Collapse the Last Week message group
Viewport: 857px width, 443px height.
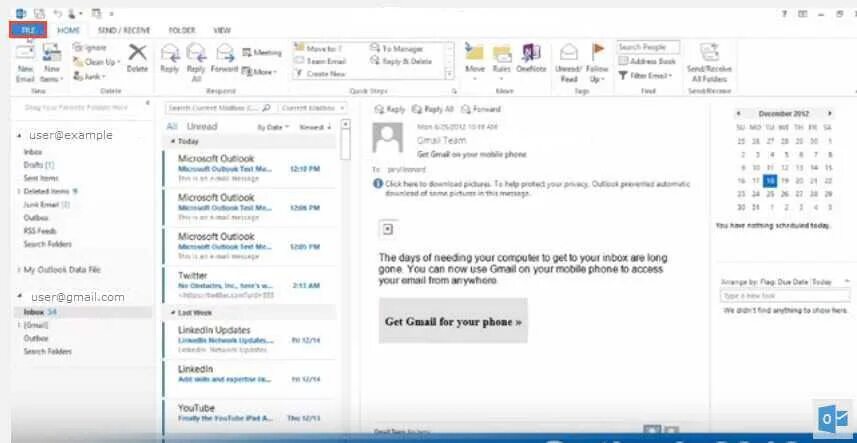point(173,313)
